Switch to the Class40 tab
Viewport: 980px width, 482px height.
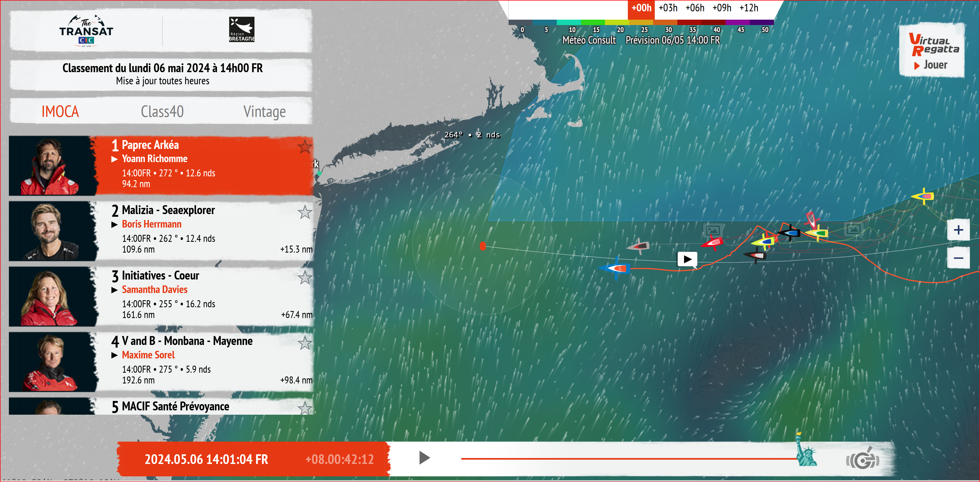click(x=162, y=111)
